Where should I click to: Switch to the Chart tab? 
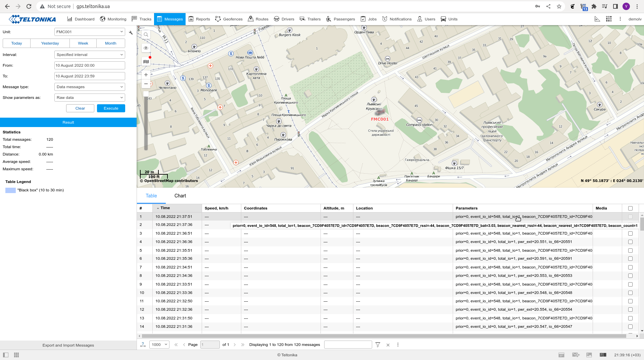coord(180,196)
